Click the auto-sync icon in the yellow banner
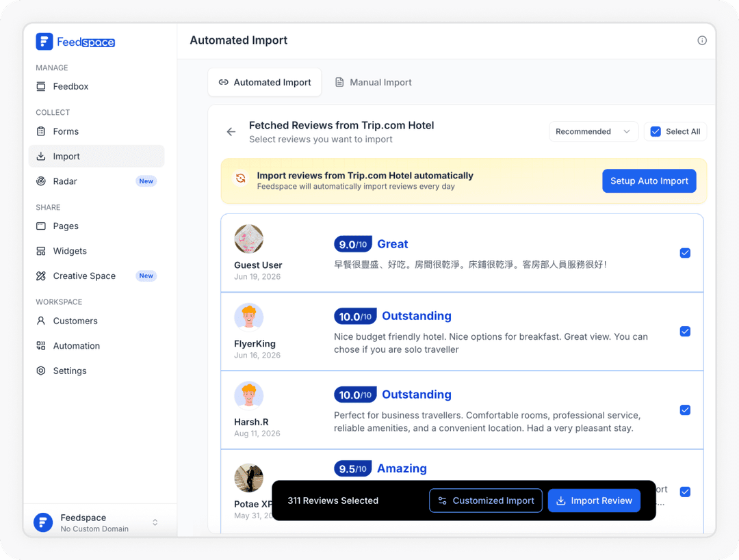The width and height of the screenshot is (739, 560). (x=241, y=178)
